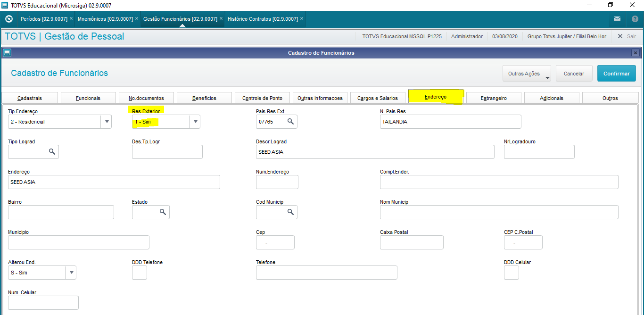Click the Bairro input field

click(61, 212)
